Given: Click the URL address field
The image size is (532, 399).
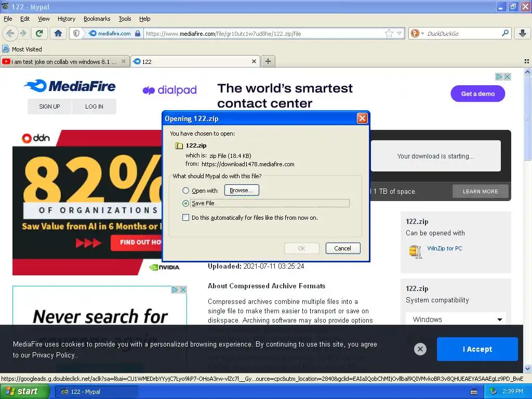Looking at the screenshot, I should pos(263,33).
